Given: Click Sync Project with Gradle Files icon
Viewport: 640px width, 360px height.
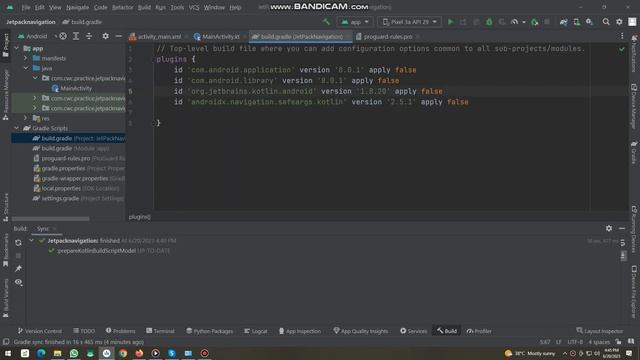Looking at the screenshot, I should pos(564,22).
